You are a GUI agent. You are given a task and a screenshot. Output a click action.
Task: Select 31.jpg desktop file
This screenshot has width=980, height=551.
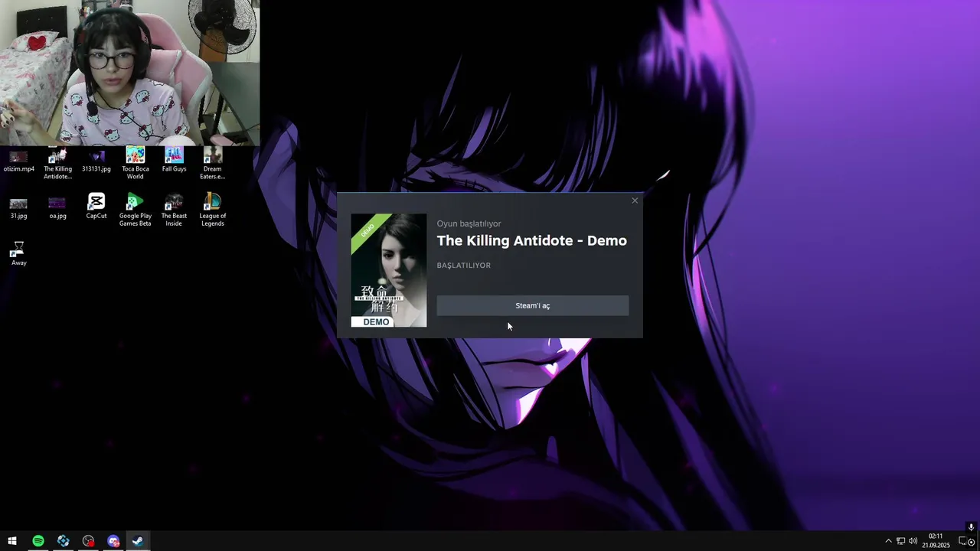point(18,208)
